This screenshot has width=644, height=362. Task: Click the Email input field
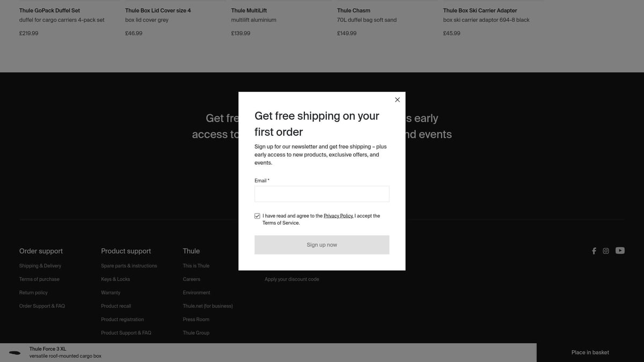[x=321, y=194]
